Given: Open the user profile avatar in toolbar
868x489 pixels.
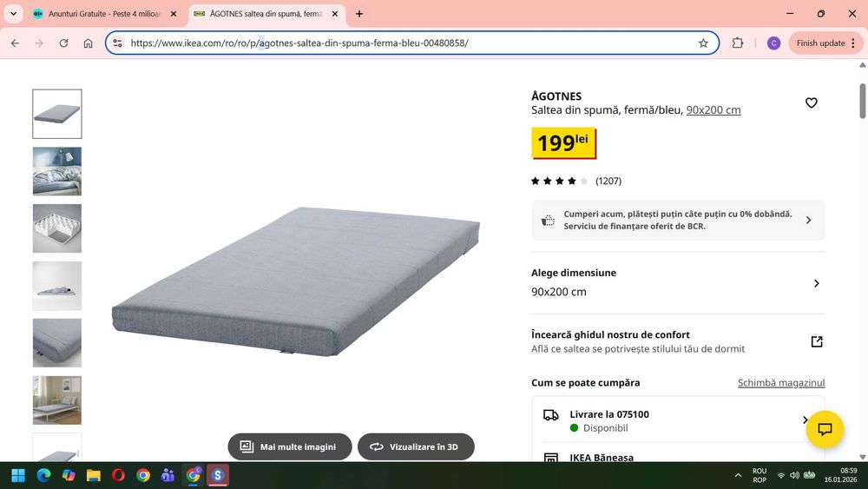Looking at the screenshot, I should [773, 43].
